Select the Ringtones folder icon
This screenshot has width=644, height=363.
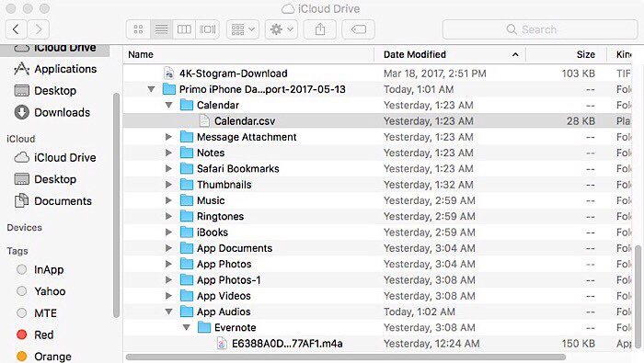187,216
